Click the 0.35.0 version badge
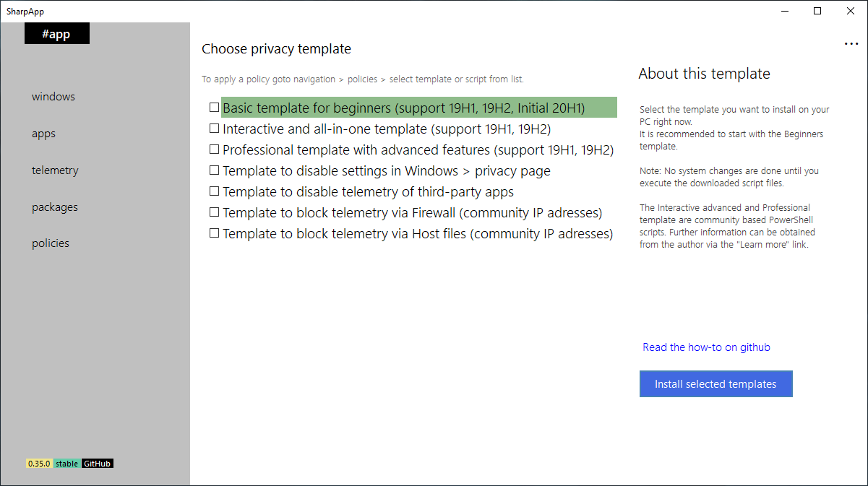868x486 pixels. [39, 464]
